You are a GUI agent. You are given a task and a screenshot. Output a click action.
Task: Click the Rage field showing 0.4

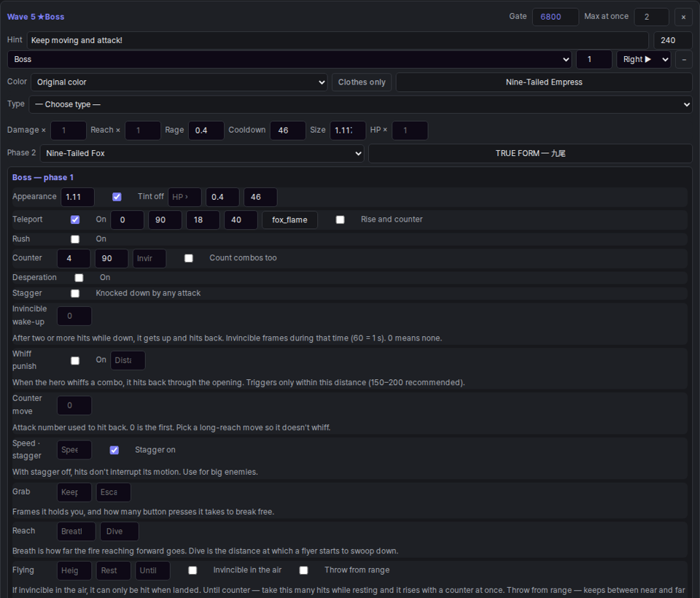206,131
